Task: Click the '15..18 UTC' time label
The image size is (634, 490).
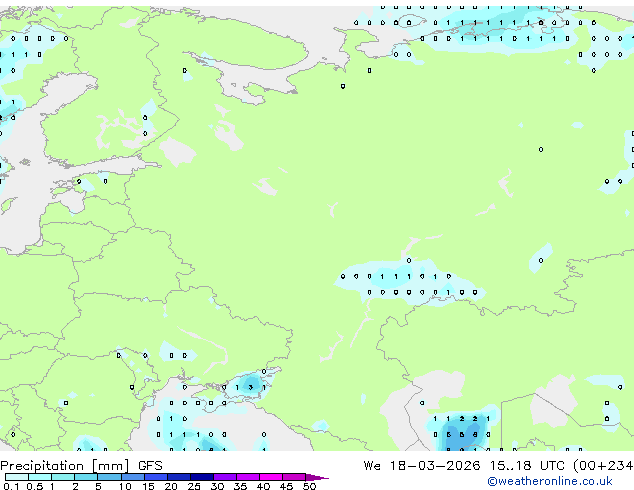Action: point(527,466)
